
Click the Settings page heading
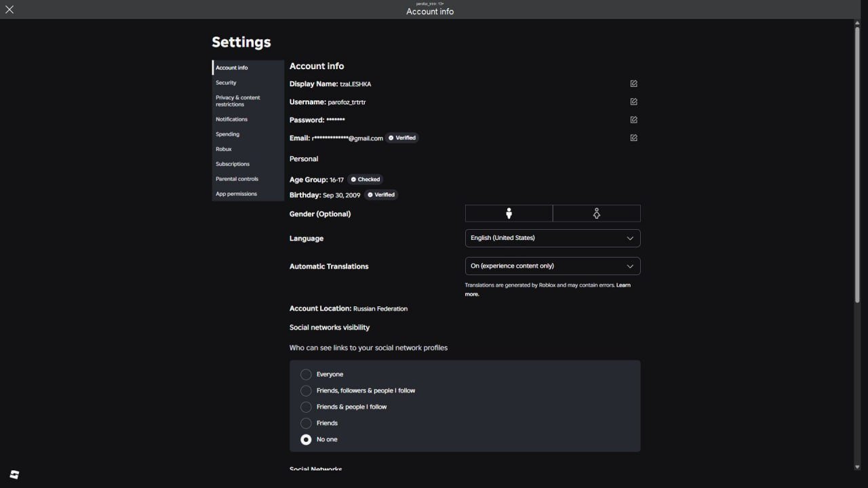pyautogui.click(x=241, y=42)
